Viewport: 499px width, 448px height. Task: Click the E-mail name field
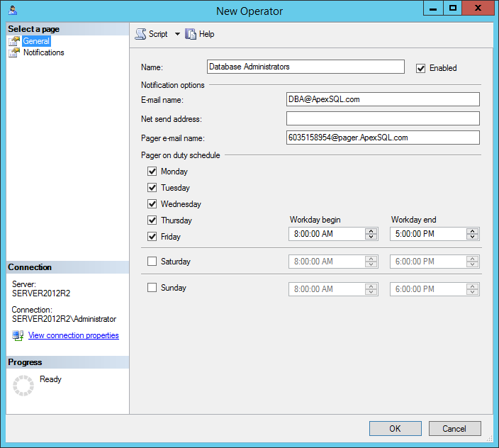click(383, 99)
